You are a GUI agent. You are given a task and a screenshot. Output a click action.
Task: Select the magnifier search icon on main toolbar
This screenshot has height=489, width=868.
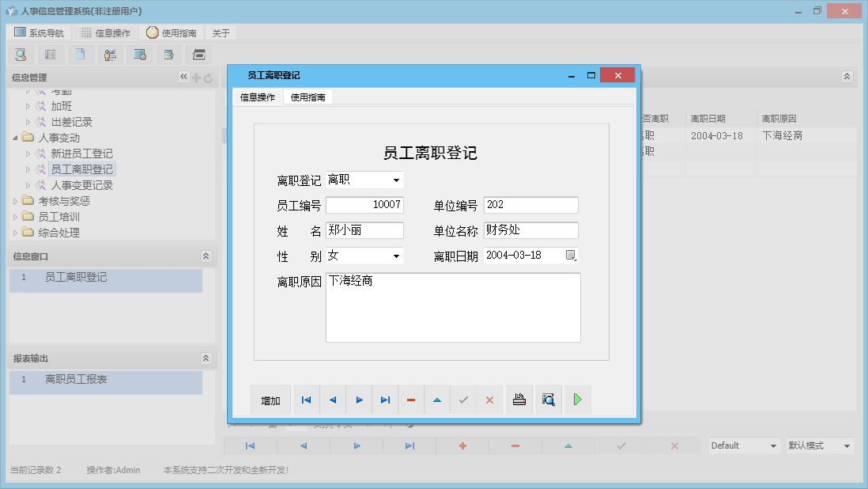[x=21, y=54]
